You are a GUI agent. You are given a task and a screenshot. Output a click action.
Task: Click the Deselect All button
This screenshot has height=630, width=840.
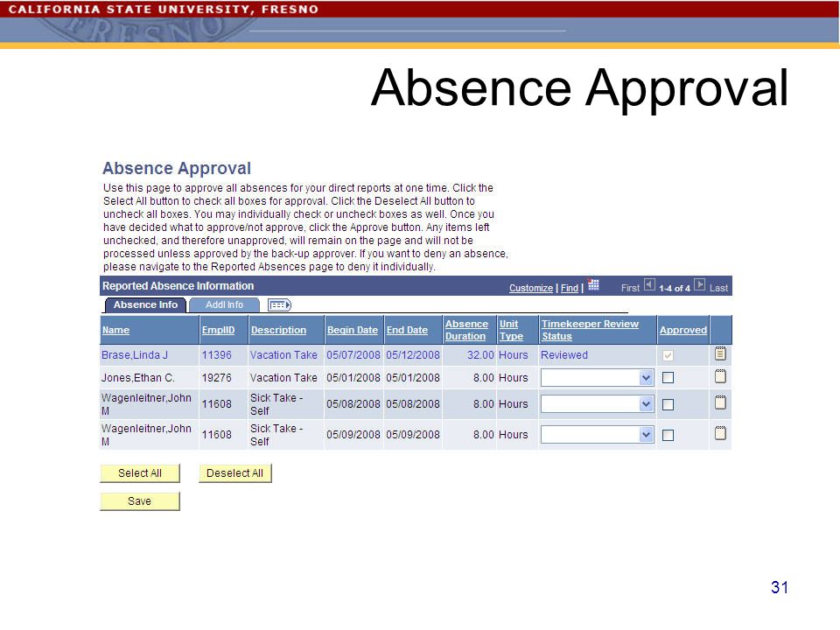pos(235,473)
